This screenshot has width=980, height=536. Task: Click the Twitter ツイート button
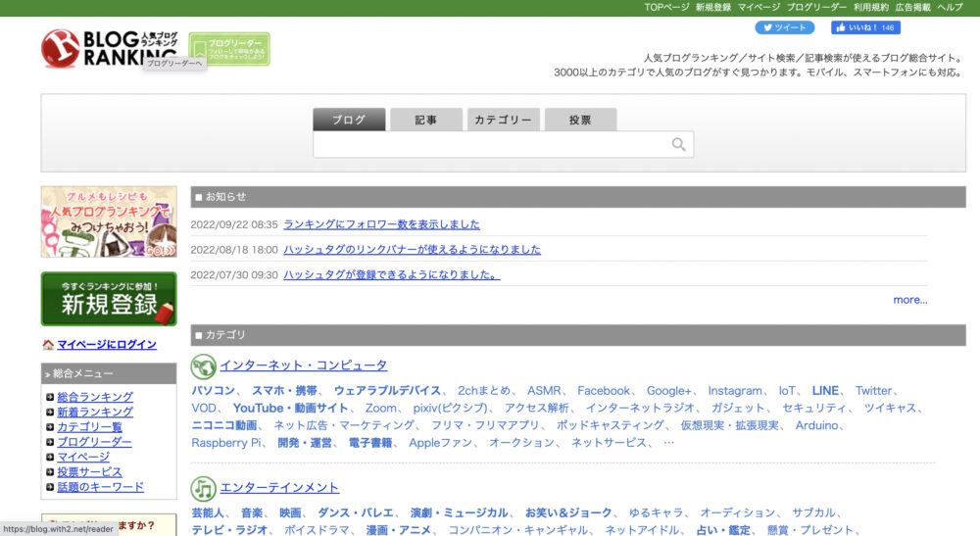click(785, 27)
